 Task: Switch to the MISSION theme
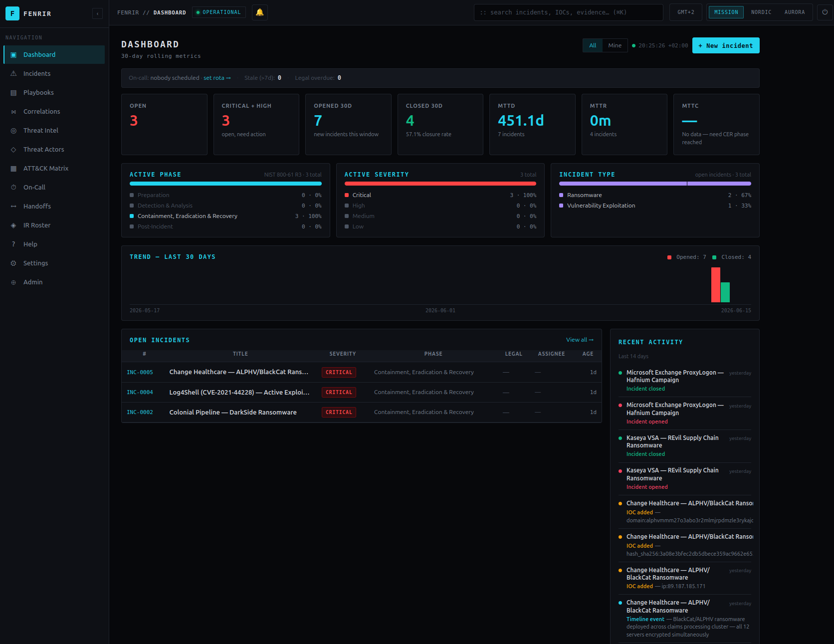pos(726,12)
